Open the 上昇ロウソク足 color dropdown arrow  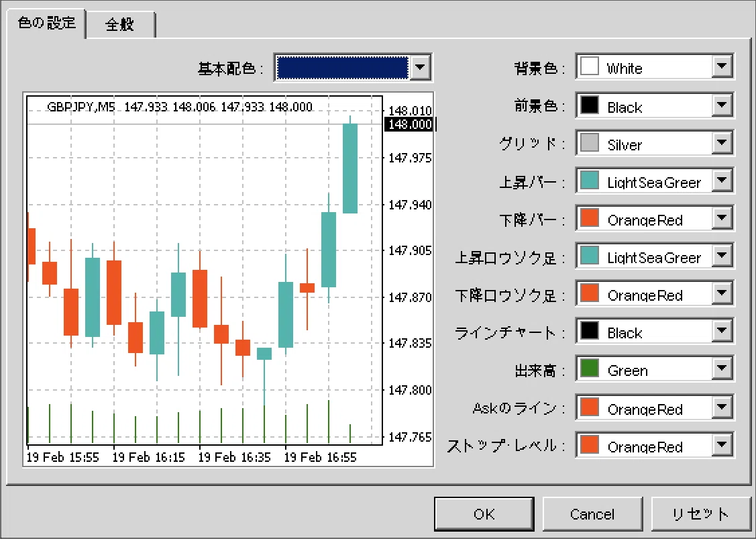click(721, 256)
